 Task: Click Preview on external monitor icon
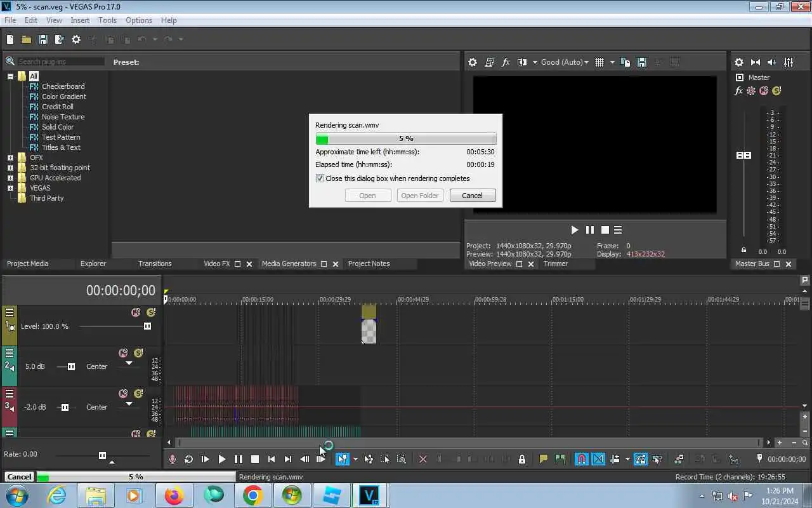(489, 62)
